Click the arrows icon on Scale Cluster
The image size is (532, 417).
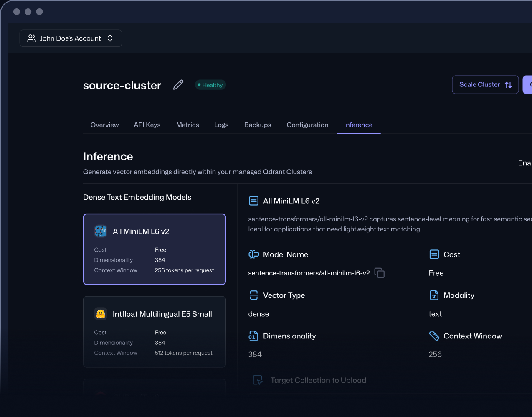tap(508, 85)
